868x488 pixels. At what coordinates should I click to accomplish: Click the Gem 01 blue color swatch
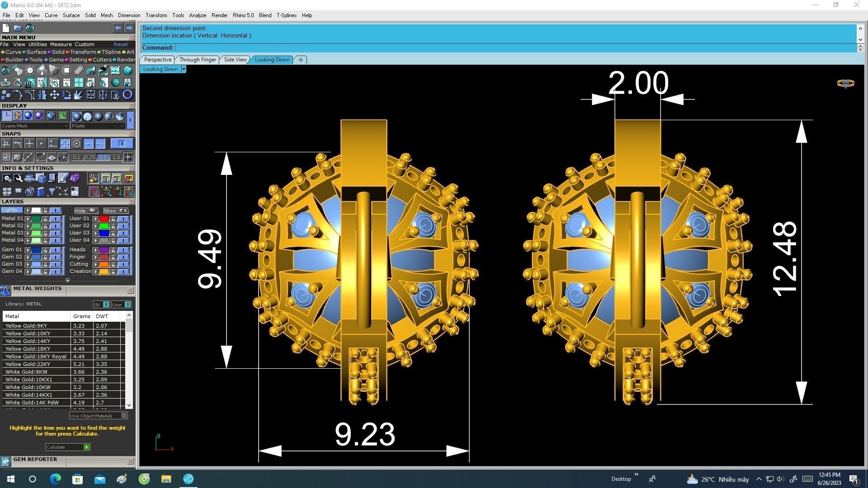coord(36,250)
